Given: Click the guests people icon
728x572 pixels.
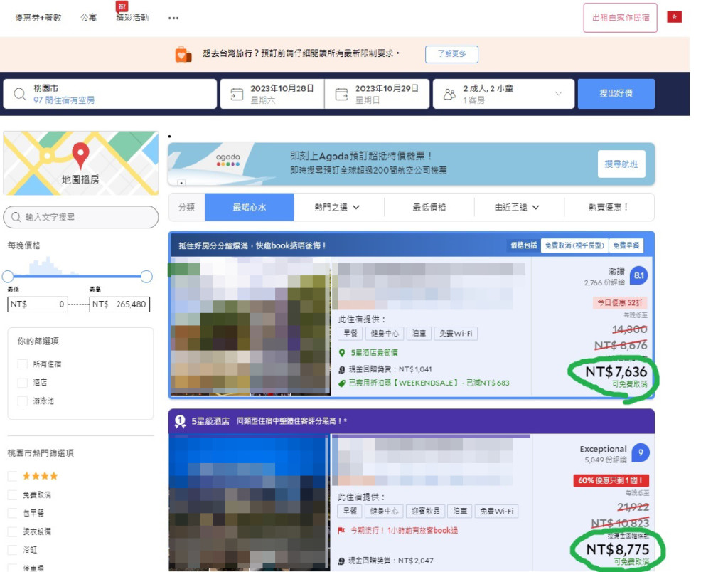Looking at the screenshot, I should pos(449,94).
